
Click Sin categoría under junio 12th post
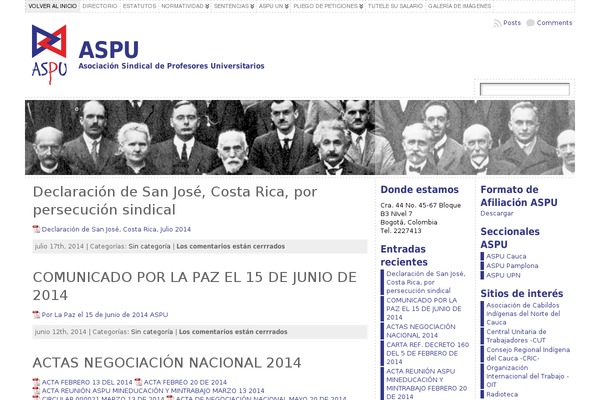152,332
